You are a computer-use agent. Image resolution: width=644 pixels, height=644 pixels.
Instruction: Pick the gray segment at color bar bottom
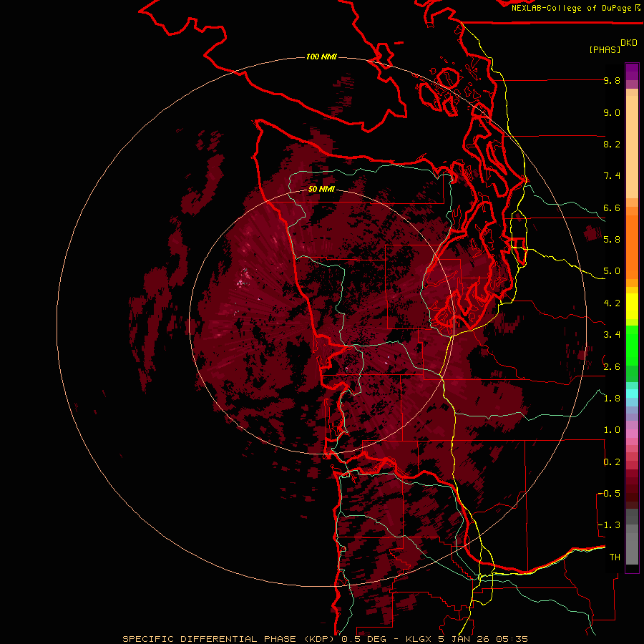tap(632, 545)
